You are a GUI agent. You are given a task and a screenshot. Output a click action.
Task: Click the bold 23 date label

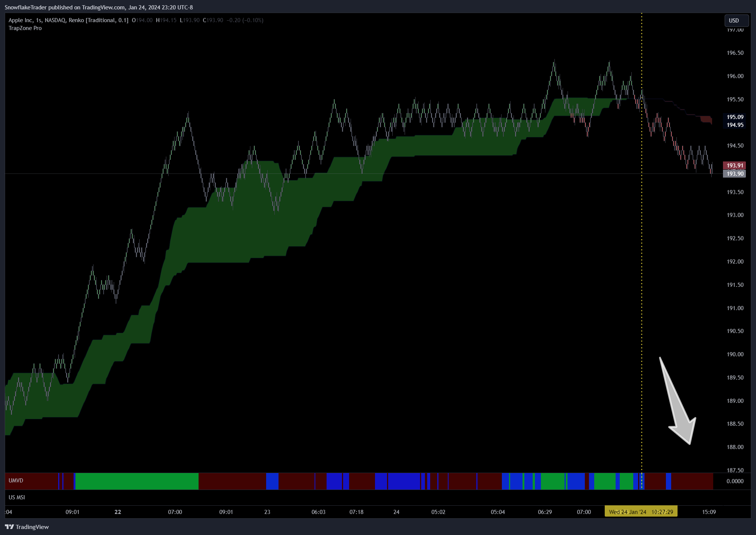(x=267, y=512)
